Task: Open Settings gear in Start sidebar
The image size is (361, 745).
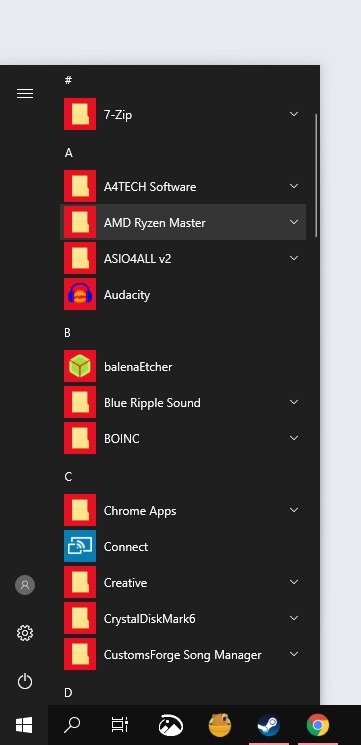Action: (25, 633)
